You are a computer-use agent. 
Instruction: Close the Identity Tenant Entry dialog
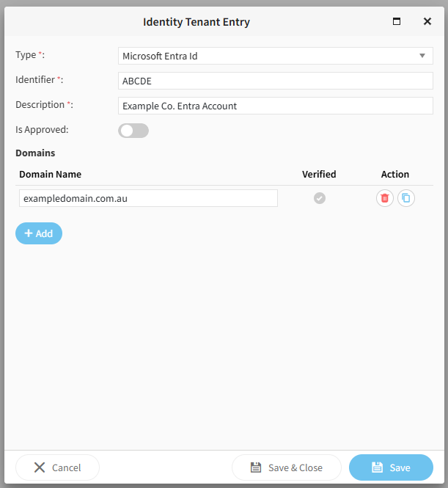427,22
